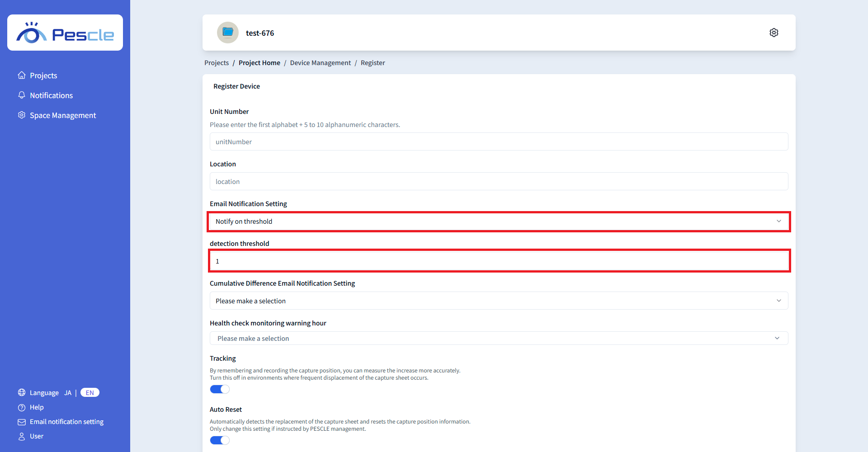Click the Help question mark icon
868x452 pixels.
click(x=22, y=407)
